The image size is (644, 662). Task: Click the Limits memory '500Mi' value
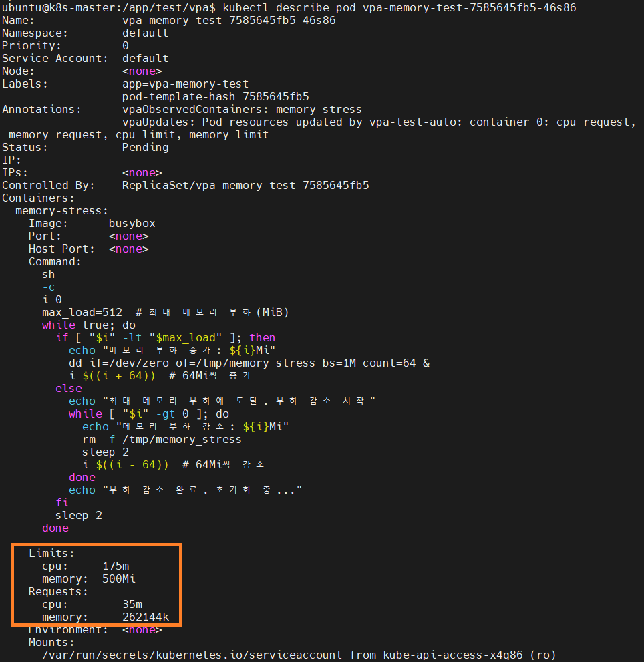pos(119,578)
